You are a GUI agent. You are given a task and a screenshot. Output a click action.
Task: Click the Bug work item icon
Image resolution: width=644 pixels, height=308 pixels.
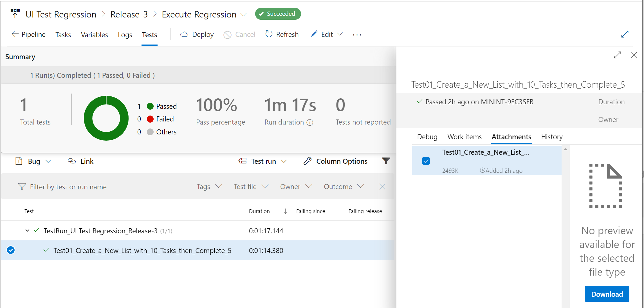coord(18,161)
